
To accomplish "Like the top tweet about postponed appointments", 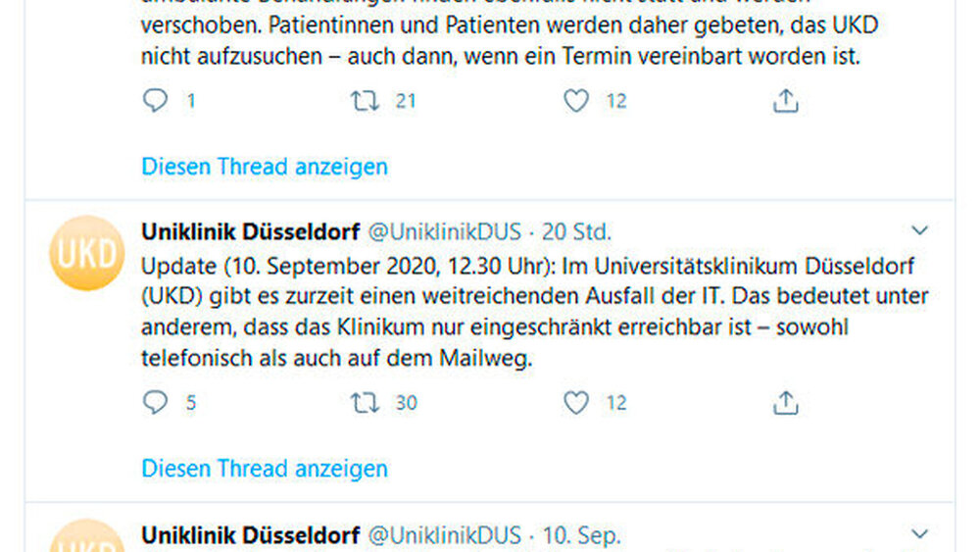I will (576, 101).
